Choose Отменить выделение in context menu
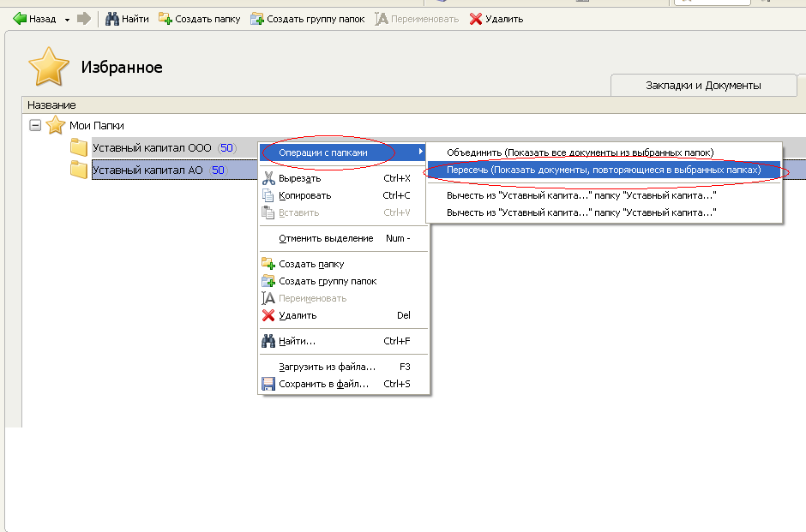 [x=343, y=238]
